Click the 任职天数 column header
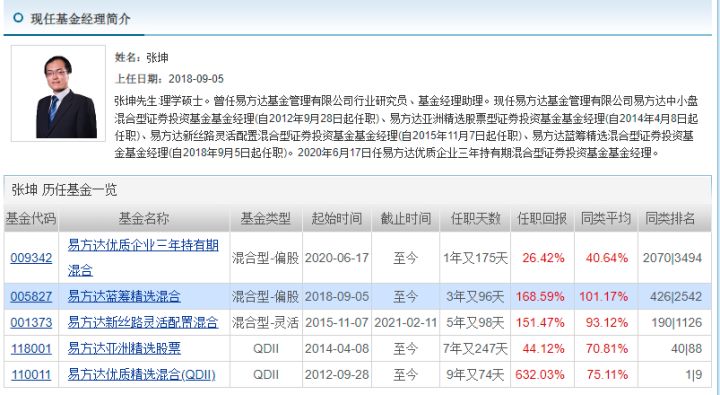This screenshot has height=395, width=720. (x=475, y=218)
